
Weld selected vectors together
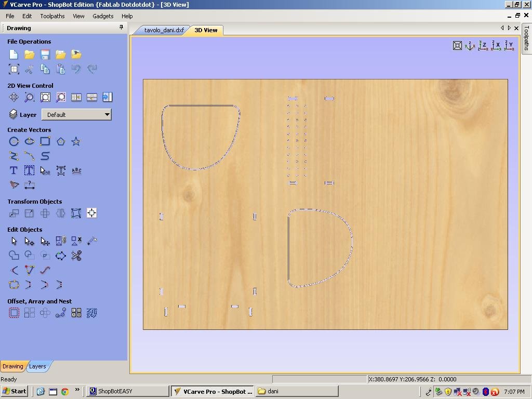(x=14, y=256)
